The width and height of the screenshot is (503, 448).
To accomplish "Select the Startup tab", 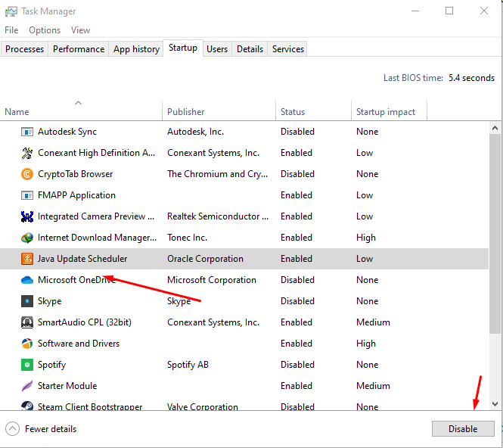I will click(x=183, y=48).
